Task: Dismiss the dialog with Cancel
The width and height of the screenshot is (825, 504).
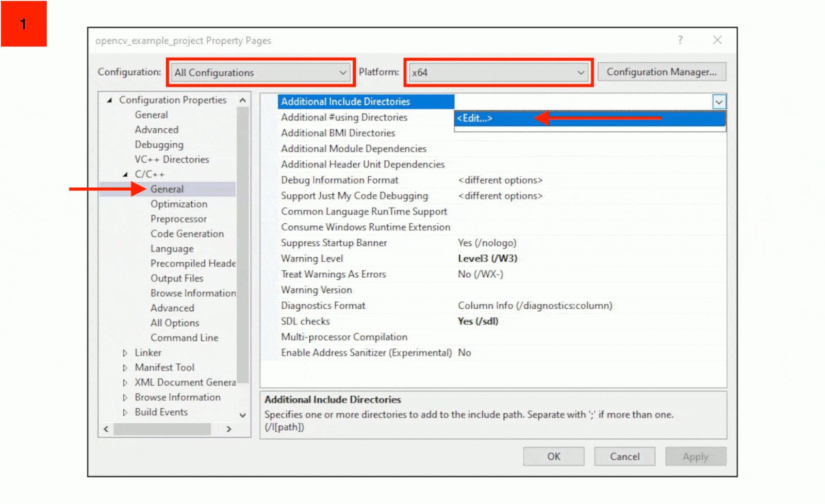Action: [x=624, y=457]
